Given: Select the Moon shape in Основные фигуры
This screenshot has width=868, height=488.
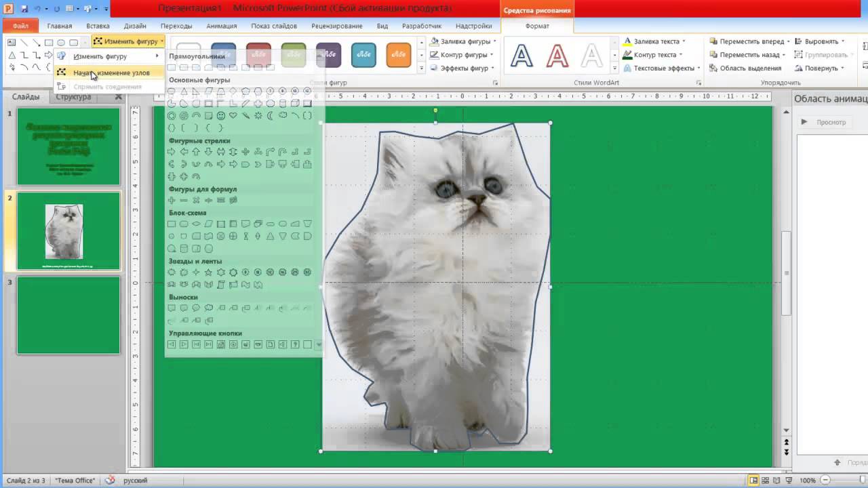Looking at the screenshot, I should 270,116.
